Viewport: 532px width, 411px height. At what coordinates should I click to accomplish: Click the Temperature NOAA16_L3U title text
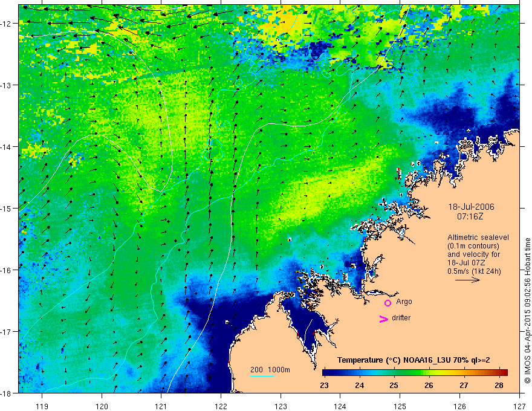pyautogui.click(x=414, y=360)
